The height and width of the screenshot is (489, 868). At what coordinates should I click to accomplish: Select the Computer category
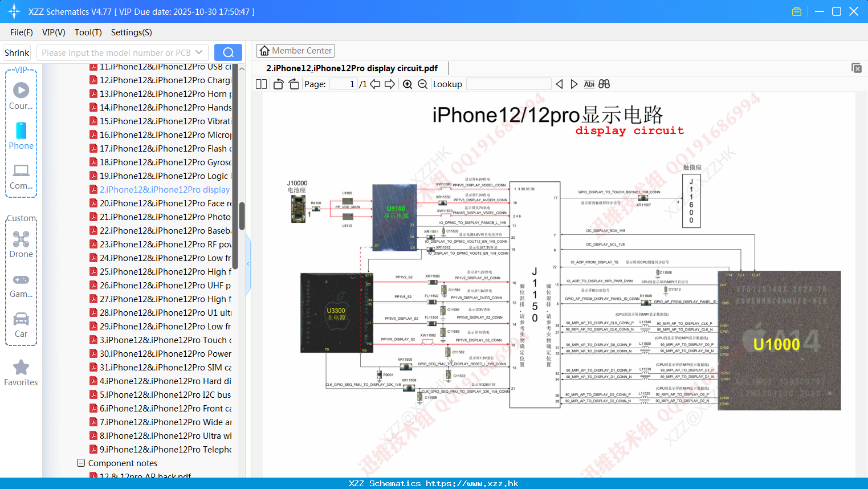click(x=21, y=176)
